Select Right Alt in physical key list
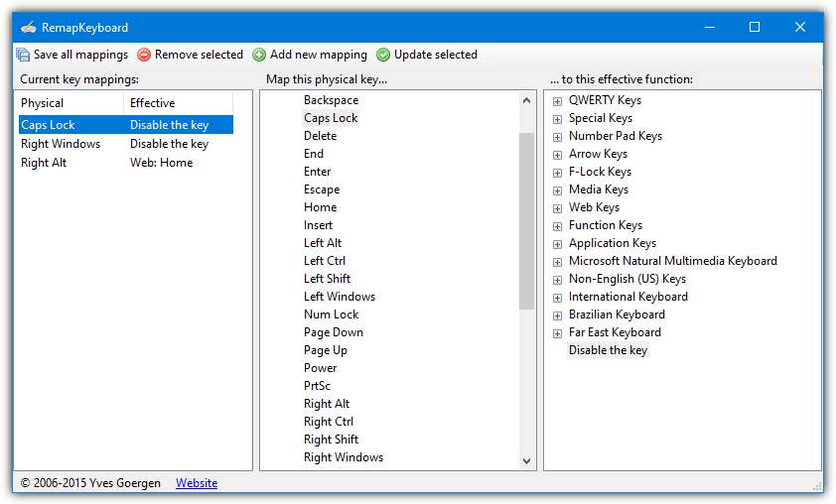The height and width of the screenshot is (504, 836). point(327,404)
